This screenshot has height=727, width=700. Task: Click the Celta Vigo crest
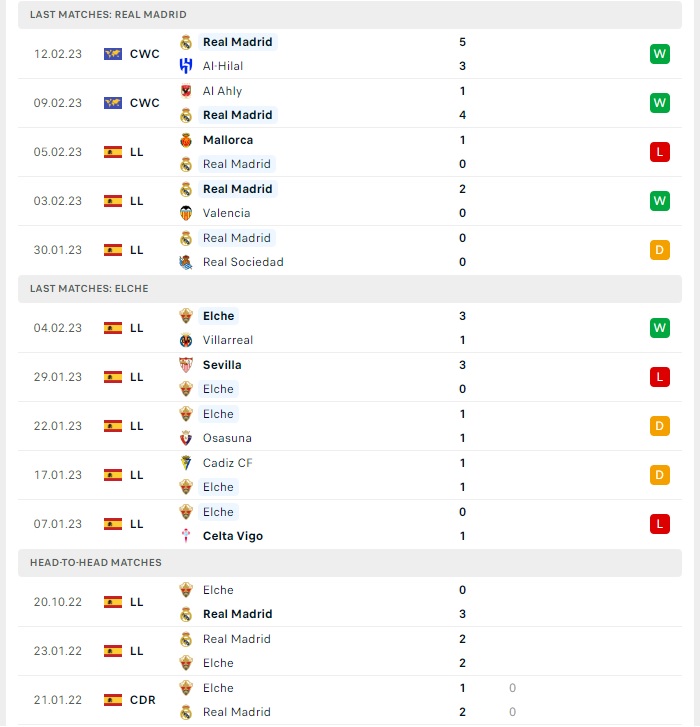(186, 536)
